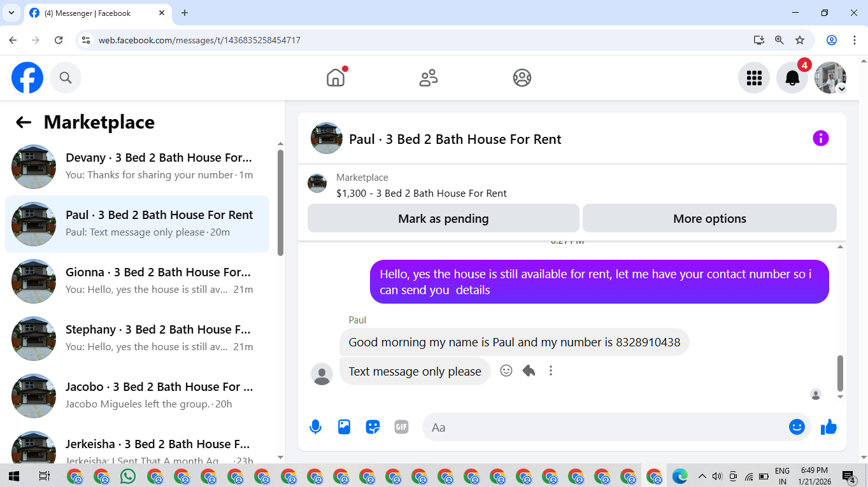Select Paul conversation in list
868x487 pixels.
point(137,224)
